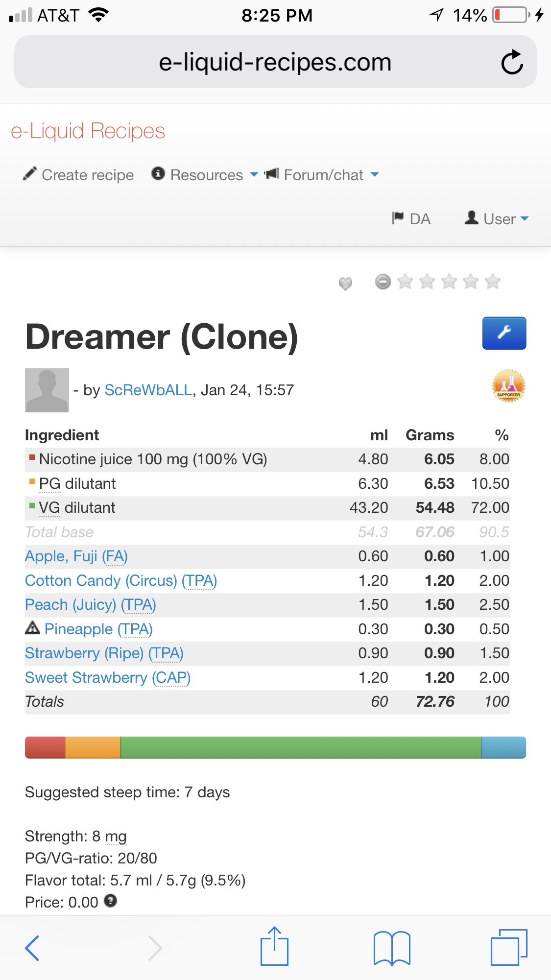Open the Create recipe menu item
This screenshot has width=551, height=980.
[x=78, y=175]
